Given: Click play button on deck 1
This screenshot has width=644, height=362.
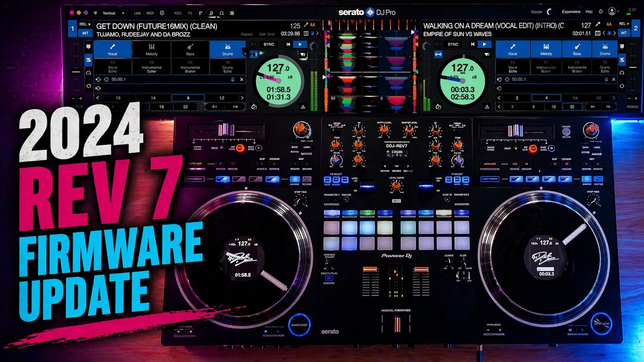Looking at the screenshot, I should (x=300, y=44).
